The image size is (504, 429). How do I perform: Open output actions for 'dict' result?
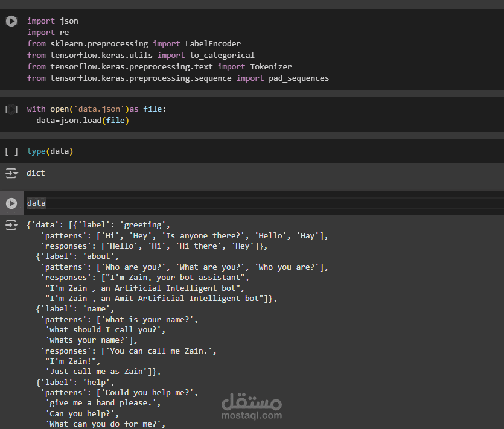coord(11,173)
